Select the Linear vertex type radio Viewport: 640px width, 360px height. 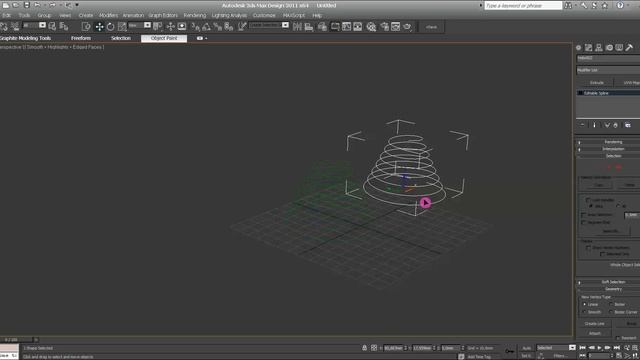coord(584,304)
